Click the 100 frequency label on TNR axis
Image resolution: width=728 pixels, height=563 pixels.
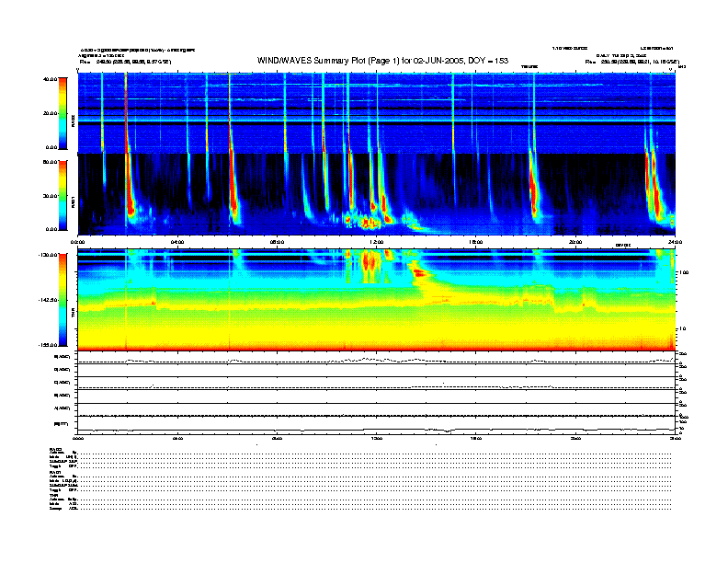pyautogui.click(x=684, y=272)
